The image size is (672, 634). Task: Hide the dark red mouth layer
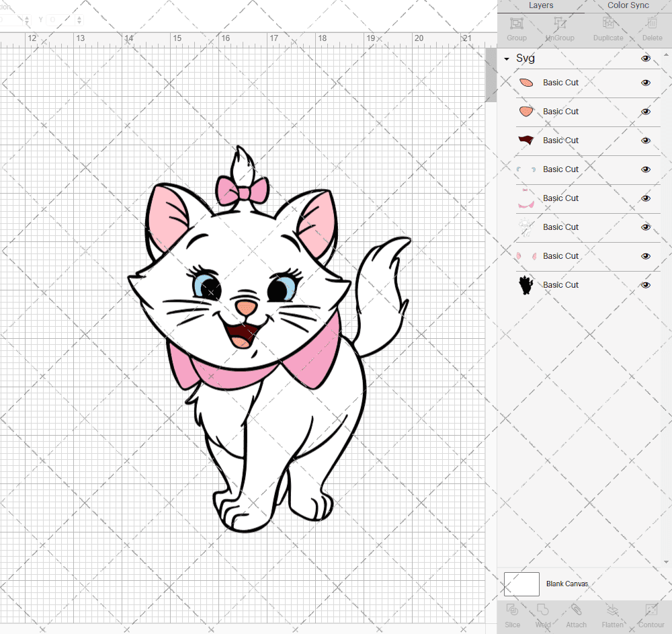[645, 140]
